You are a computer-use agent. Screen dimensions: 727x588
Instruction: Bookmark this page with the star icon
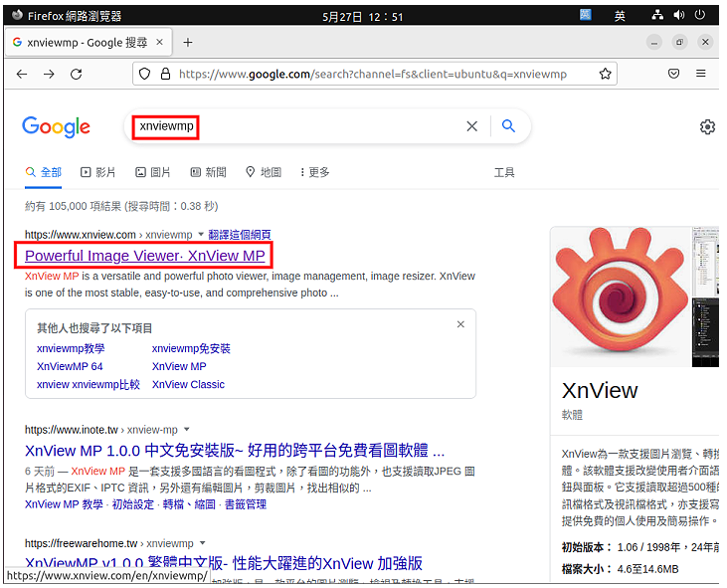[605, 74]
